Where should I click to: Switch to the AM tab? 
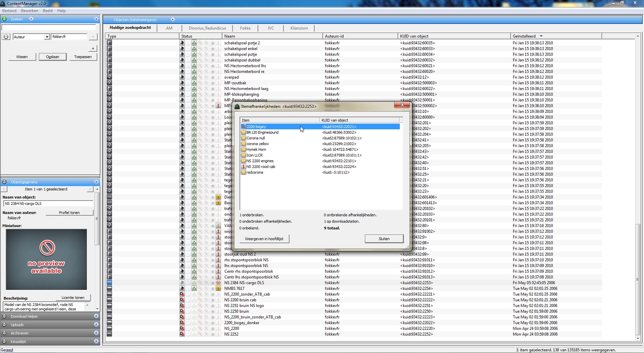(x=169, y=28)
